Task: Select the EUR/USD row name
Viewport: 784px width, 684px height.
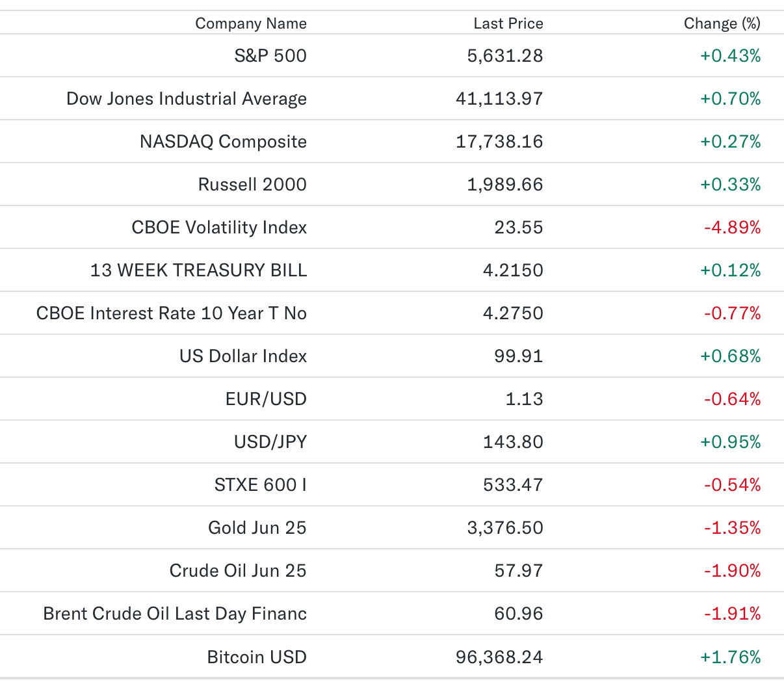Action: 266,399
